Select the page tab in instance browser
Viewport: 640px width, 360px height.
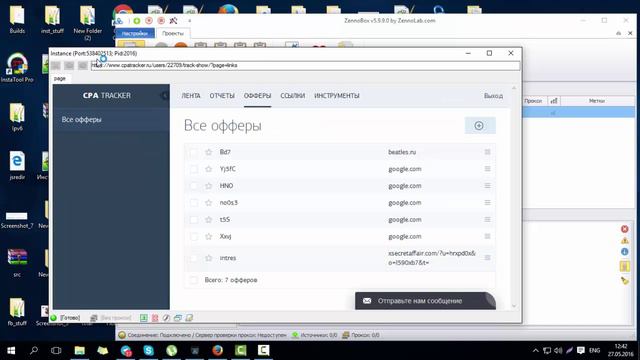(60, 78)
